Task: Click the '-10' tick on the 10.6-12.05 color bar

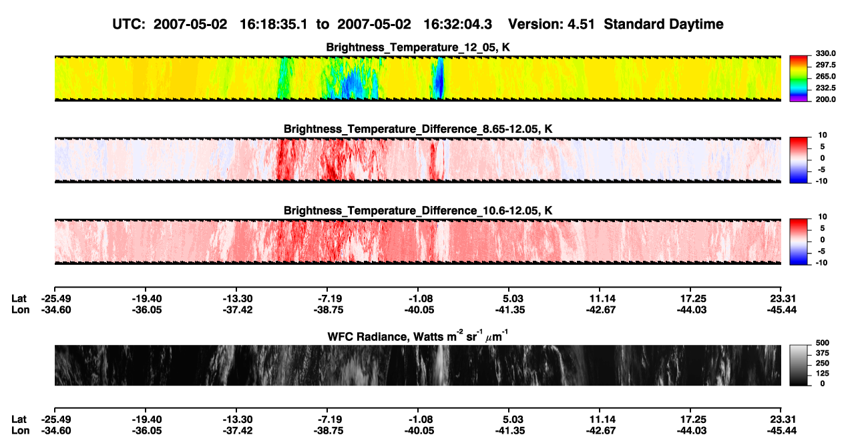Action: pos(821,262)
